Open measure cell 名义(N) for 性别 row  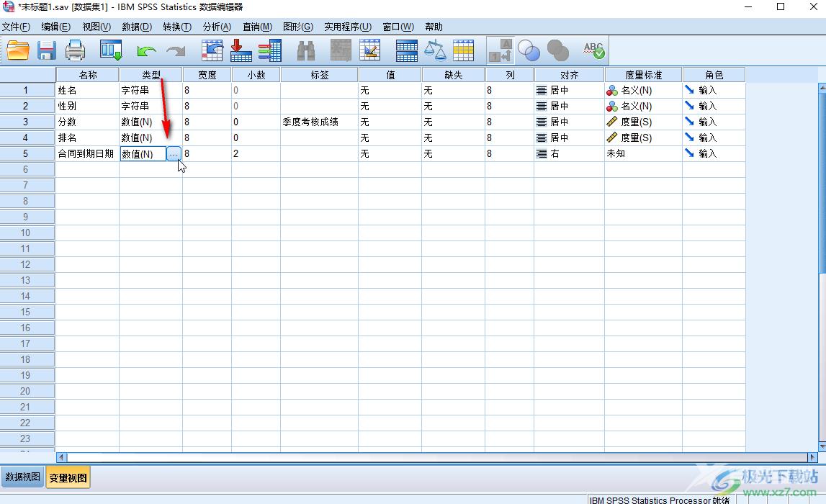coord(644,106)
